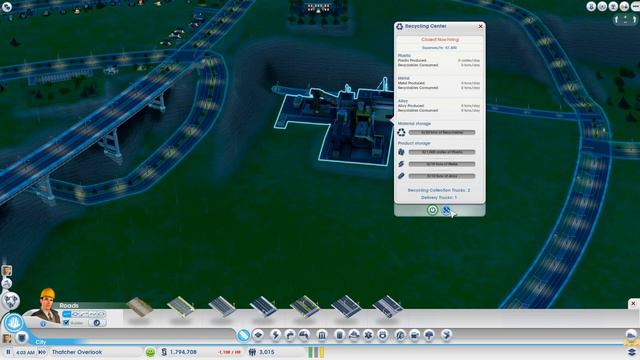
Task: Open the Sewage utilities icon
Action: pos(304,335)
